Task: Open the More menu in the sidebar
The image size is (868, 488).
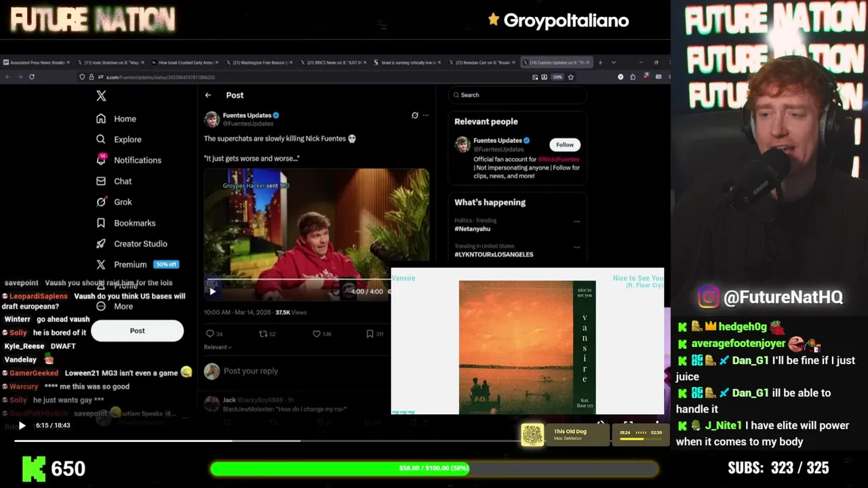Action: coord(115,306)
